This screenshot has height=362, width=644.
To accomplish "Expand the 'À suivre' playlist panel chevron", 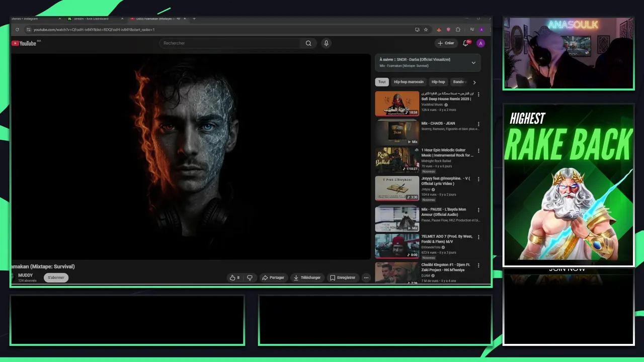I will [x=473, y=63].
